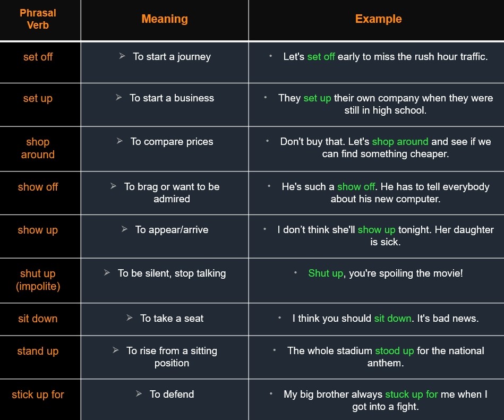
Task: Click the 'shop around' phrasal verb cell
Action: pyautogui.click(x=38, y=148)
